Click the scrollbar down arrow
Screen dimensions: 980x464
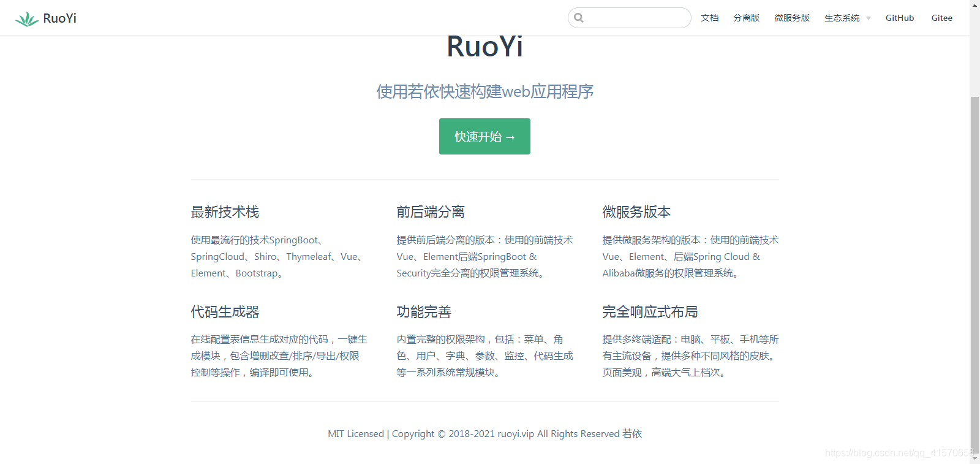pos(974,459)
